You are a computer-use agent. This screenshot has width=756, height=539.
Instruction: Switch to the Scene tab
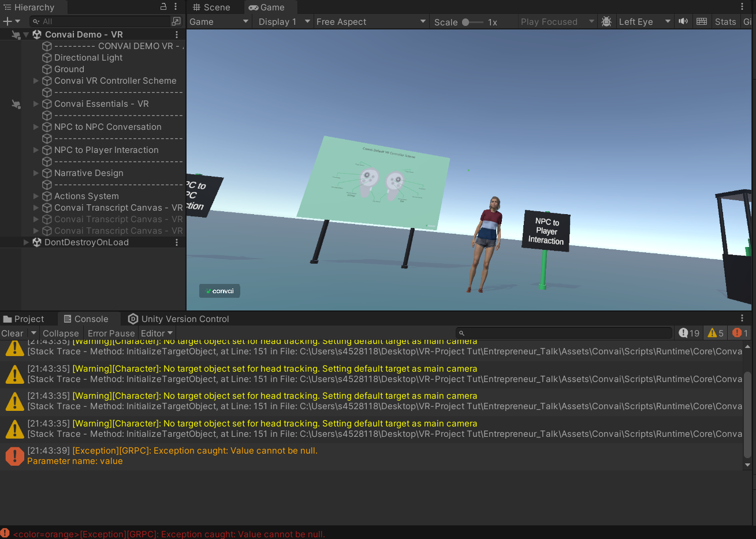point(211,8)
